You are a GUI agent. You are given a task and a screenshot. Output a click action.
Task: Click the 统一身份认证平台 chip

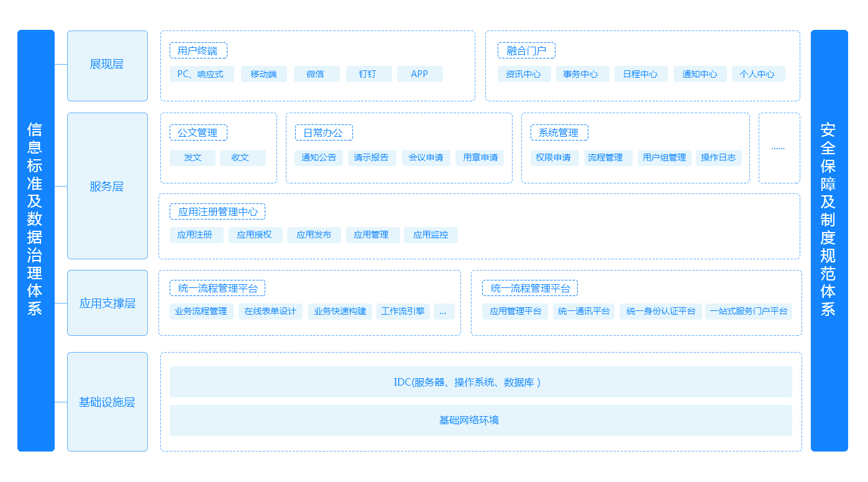point(660,312)
